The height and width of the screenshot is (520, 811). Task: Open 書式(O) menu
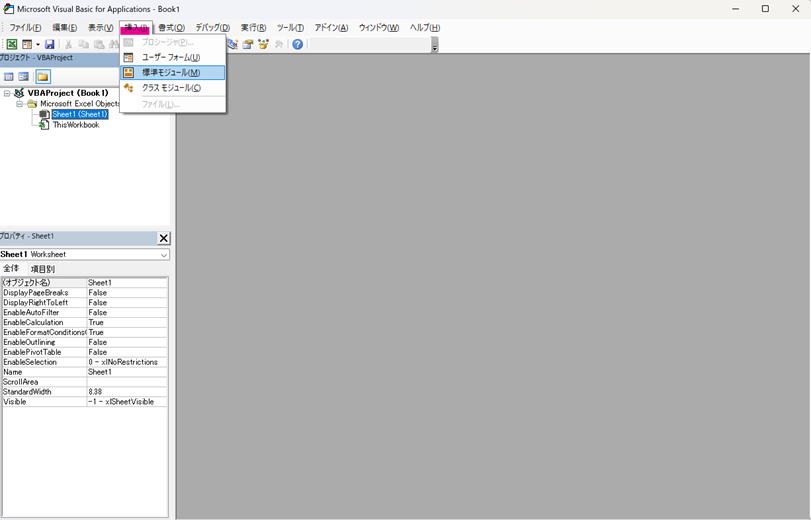(x=171, y=28)
